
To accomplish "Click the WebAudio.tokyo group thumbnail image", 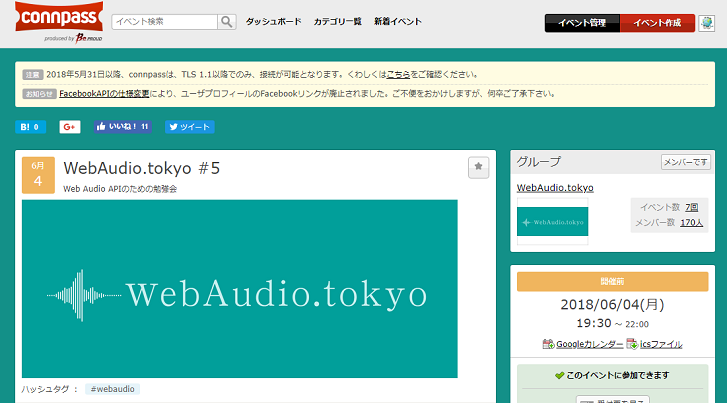I will [552, 221].
